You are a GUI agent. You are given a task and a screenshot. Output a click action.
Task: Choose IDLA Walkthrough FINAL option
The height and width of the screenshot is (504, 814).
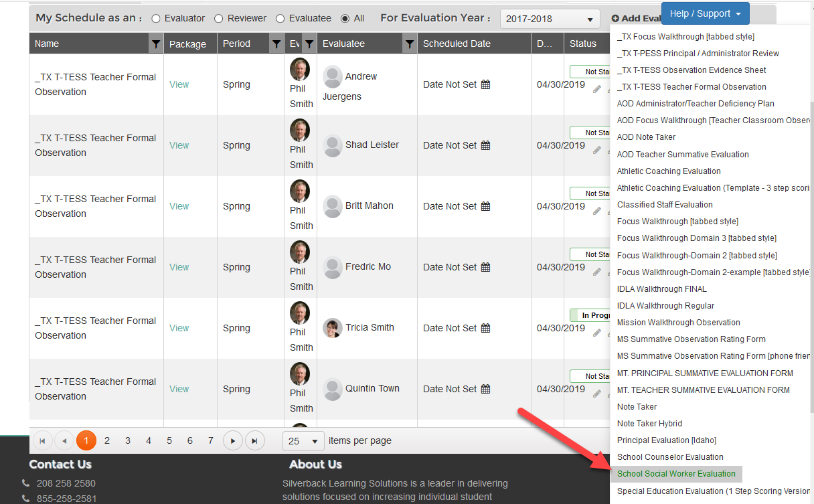point(661,289)
